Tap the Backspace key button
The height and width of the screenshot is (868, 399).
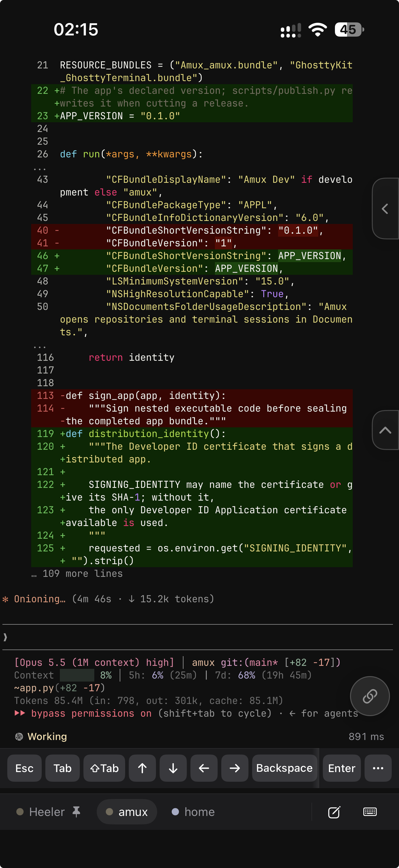[285, 768]
